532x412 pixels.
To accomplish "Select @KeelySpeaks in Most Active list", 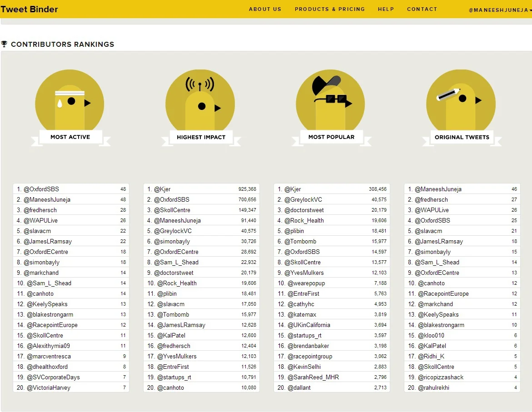I will (x=47, y=304).
